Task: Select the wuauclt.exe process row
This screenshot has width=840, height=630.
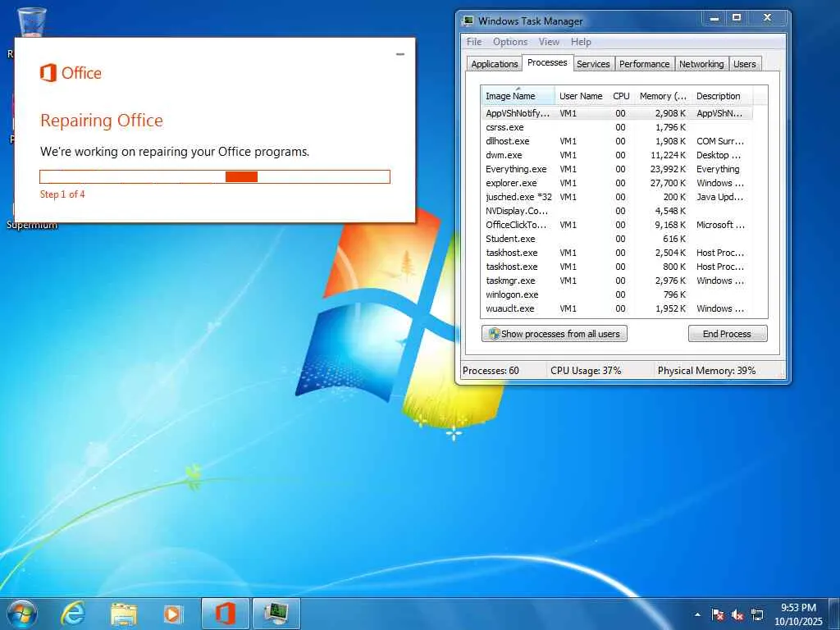Action: [617, 308]
